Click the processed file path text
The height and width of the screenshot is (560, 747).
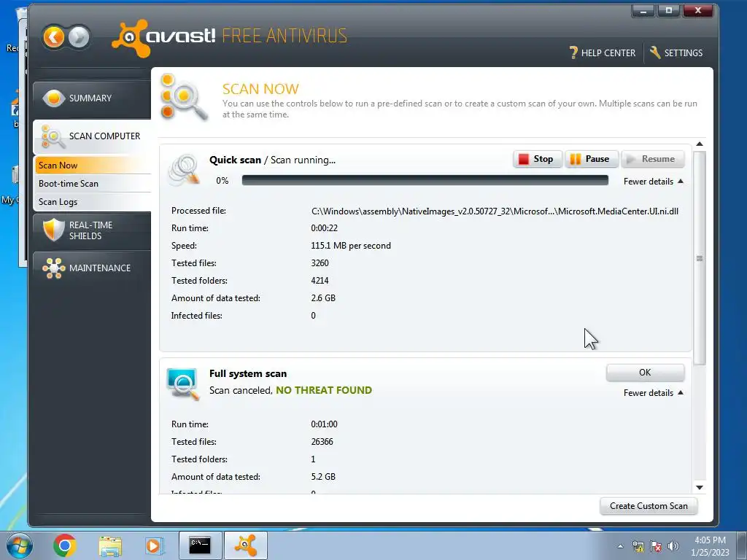[495, 211]
